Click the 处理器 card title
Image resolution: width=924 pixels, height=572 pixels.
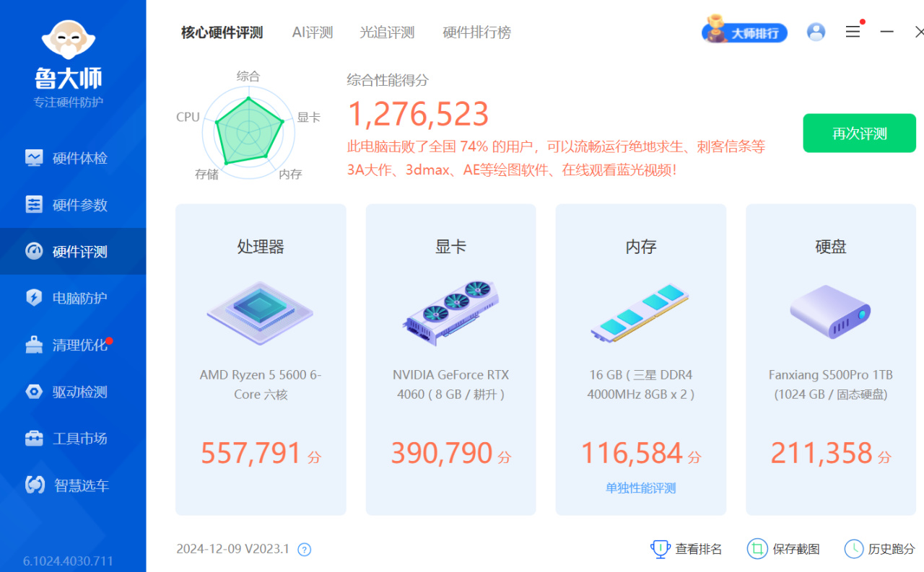pyautogui.click(x=261, y=247)
